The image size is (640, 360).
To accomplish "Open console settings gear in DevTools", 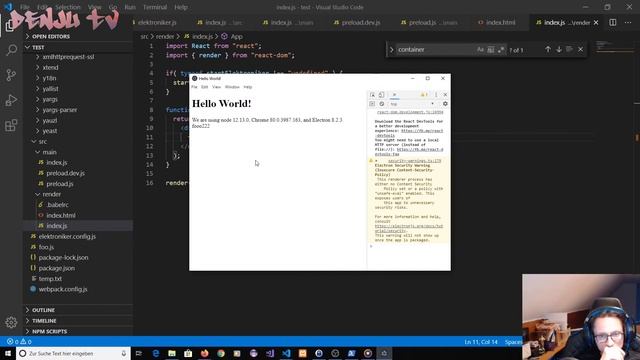I will tap(445, 104).
